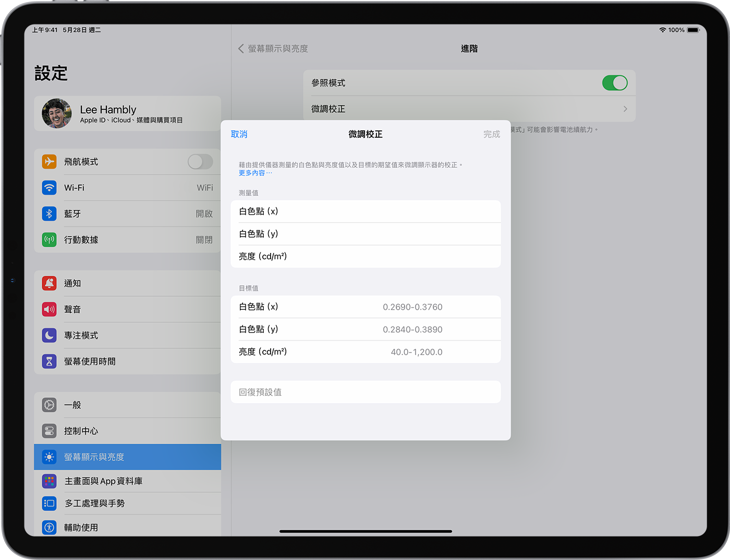Select measured 白色點 (y) input field
730x560 pixels.
366,234
